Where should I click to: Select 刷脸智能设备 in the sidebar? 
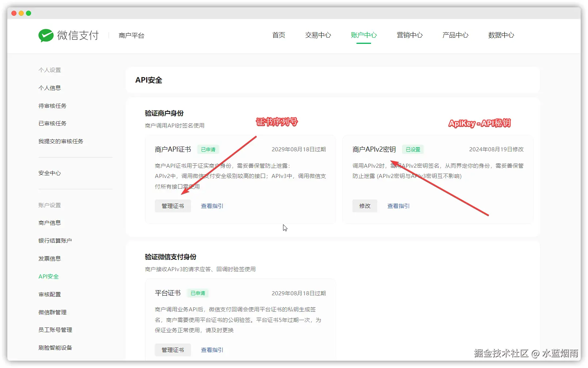tap(55, 348)
